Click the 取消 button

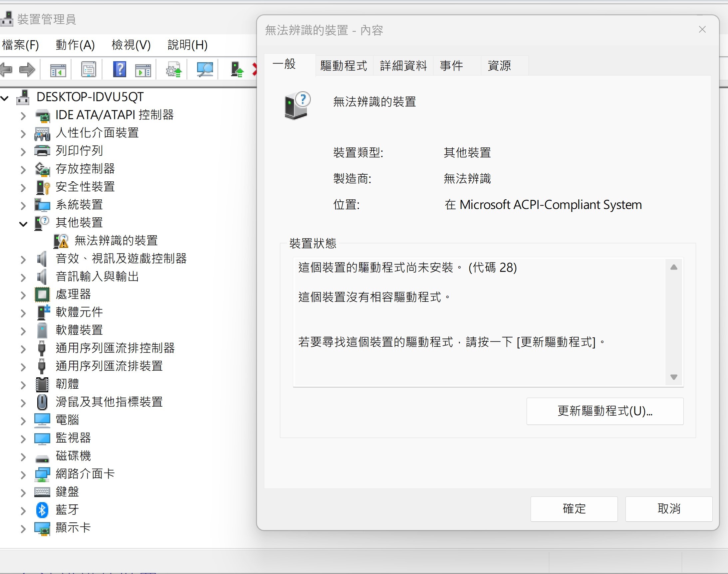668,508
